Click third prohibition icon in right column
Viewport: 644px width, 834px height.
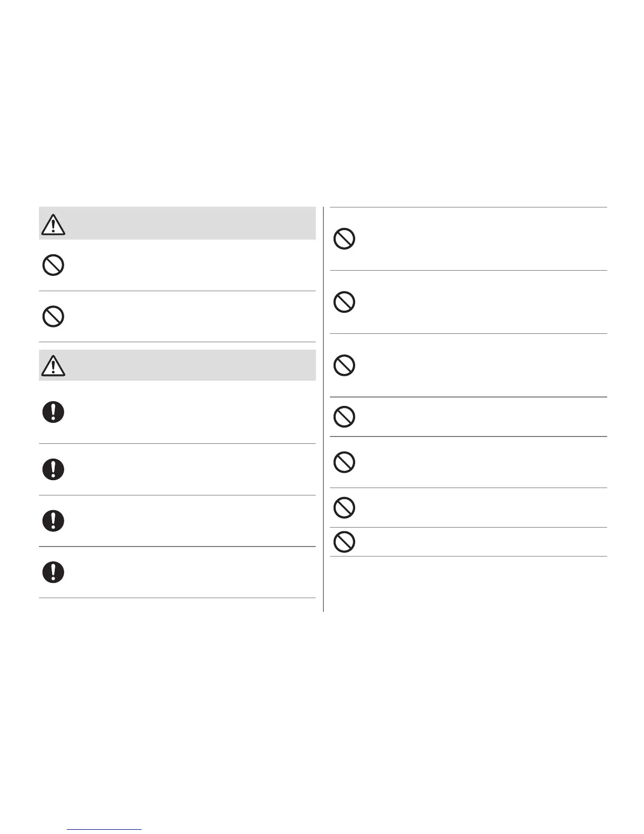[x=344, y=365]
